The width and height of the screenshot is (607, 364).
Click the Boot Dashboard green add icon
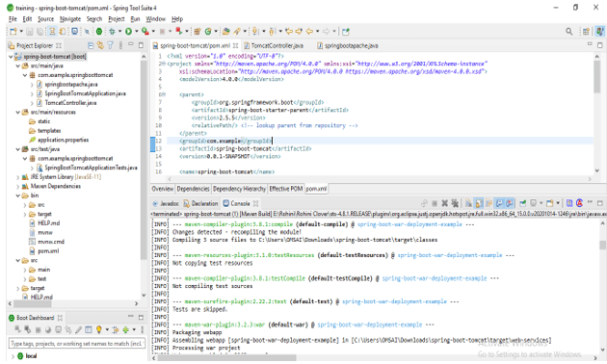pyautogui.click(x=125, y=329)
